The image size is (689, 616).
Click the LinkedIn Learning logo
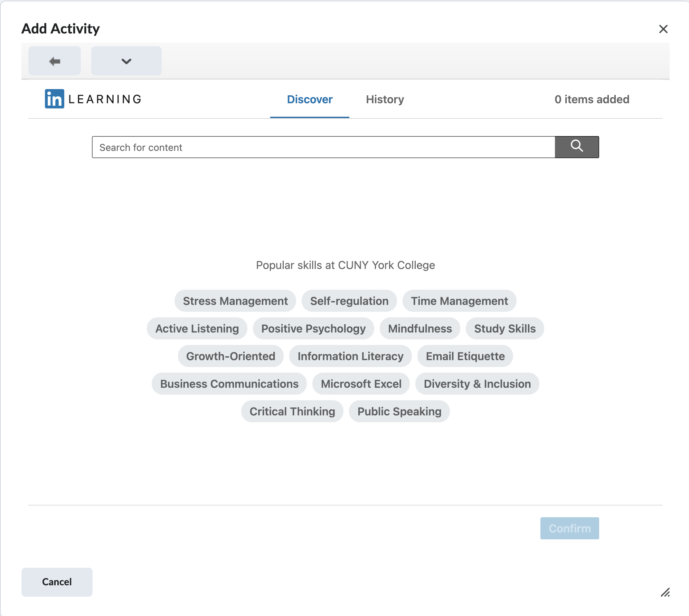click(92, 99)
